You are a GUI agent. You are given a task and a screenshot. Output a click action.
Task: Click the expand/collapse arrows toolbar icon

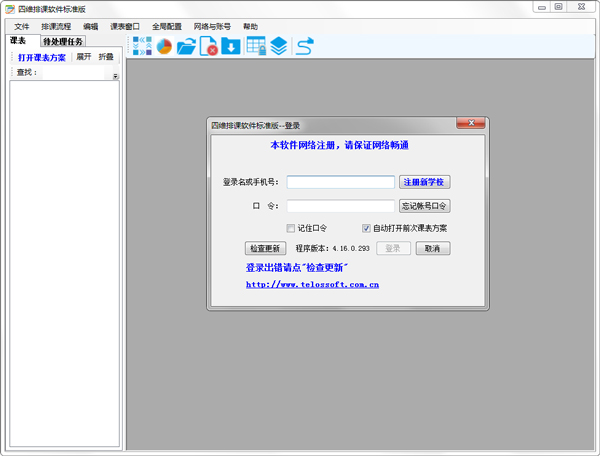pyautogui.click(x=142, y=46)
